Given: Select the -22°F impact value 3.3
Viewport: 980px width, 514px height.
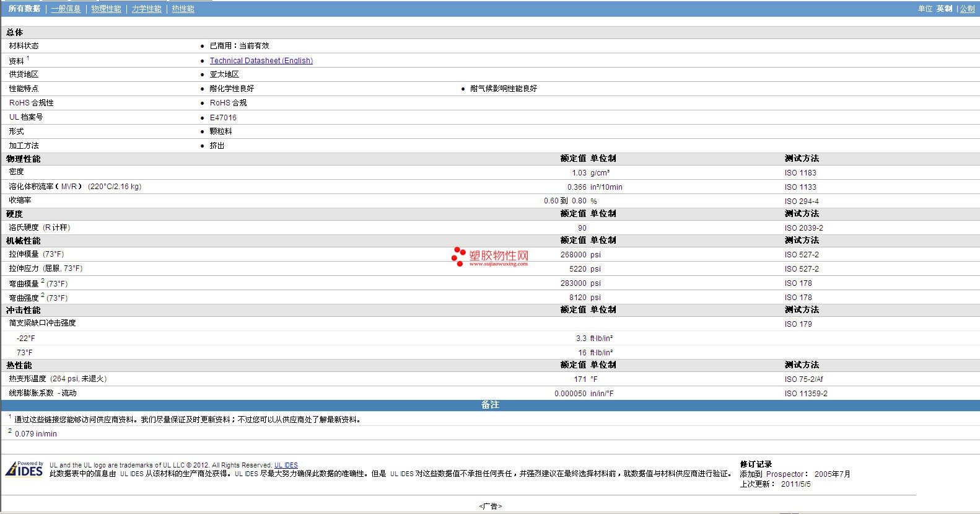Looking at the screenshot, I should (581, 339).
